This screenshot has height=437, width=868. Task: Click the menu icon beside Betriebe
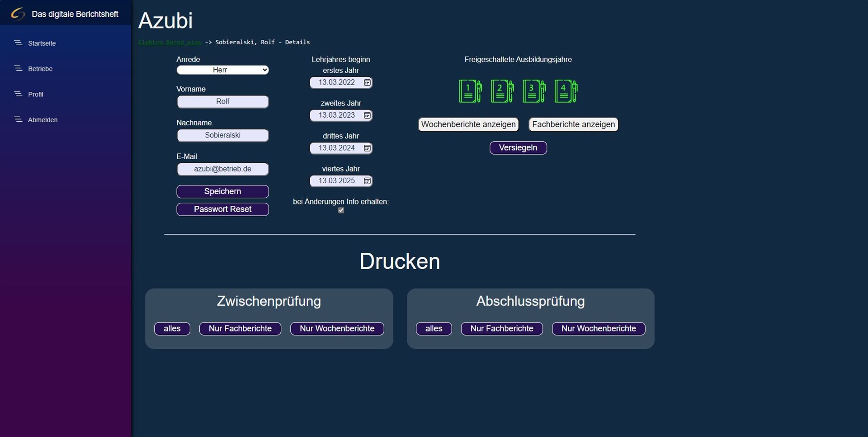coord(18,68)
